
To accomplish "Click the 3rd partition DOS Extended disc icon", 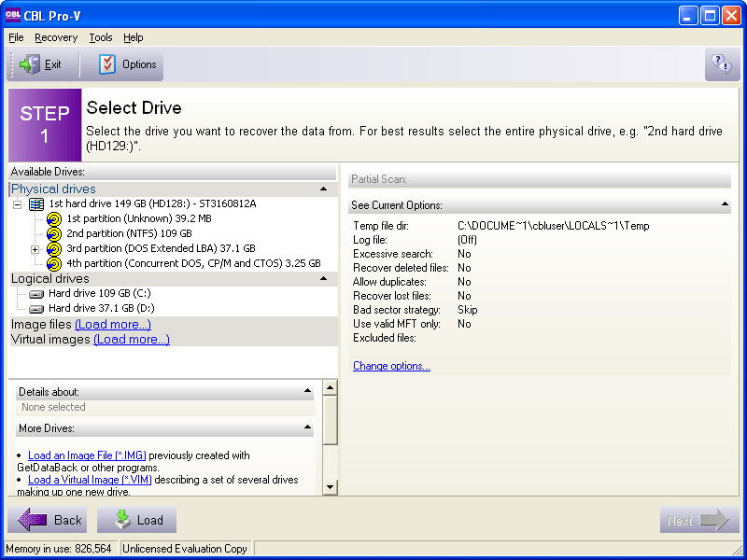I will click(x=54, y=248).
